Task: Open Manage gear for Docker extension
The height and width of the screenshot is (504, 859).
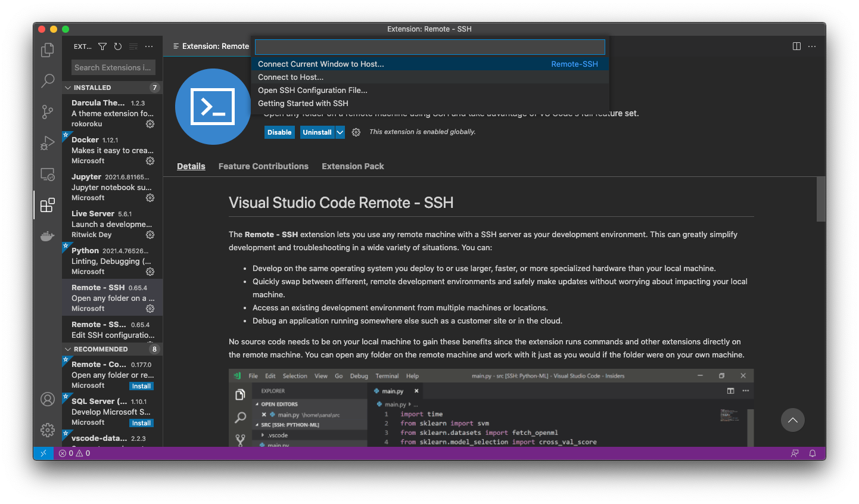Action: coord(150,161)
